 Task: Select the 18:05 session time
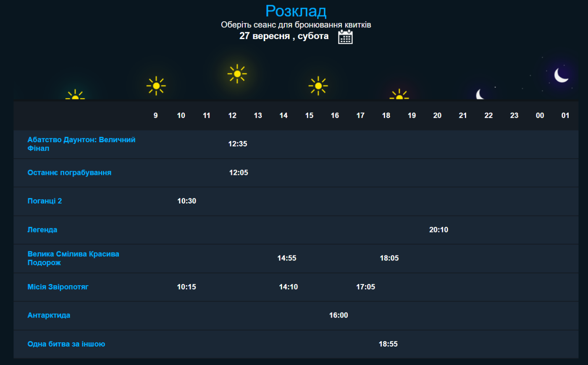[389, 258]
